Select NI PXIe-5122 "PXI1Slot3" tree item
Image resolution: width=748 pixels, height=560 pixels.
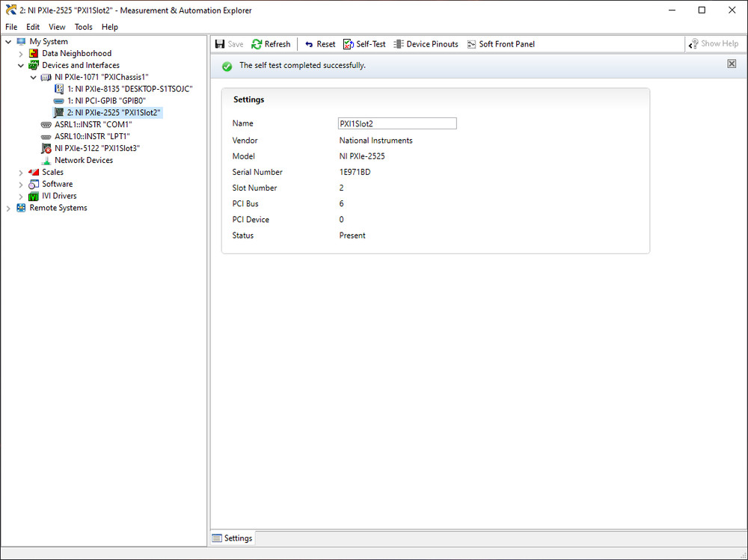96,148
